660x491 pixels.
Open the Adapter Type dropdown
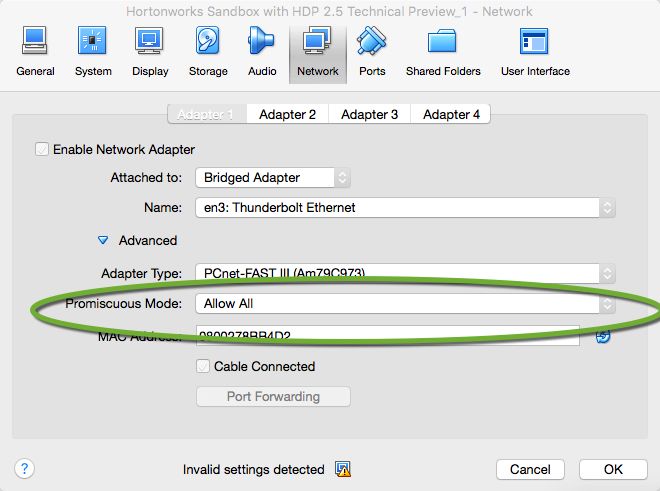pos(405,273)
